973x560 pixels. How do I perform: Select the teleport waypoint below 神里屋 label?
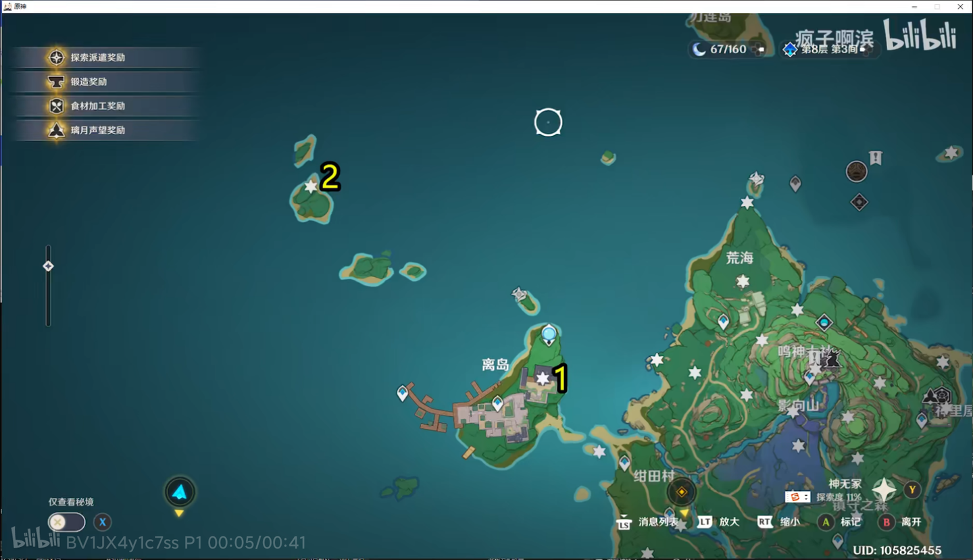(922, 421)
